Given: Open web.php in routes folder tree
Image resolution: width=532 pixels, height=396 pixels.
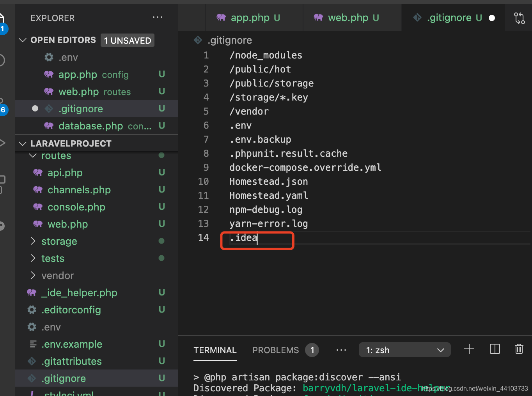Looking at the screenshot, I should click(x=96, y=224).
